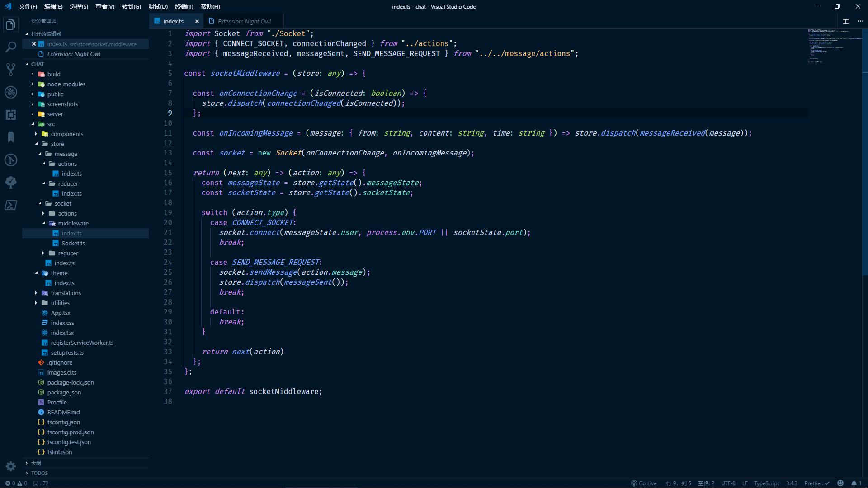The height and width of the screenshot is (488, 868).
Task: Change the TypeScript language mode in status bar
Action: point(766,483)
